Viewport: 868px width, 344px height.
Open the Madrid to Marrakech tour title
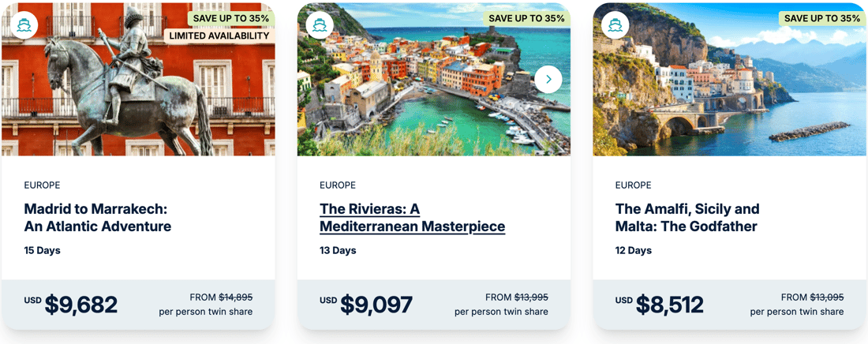click(x=97, y=218)
